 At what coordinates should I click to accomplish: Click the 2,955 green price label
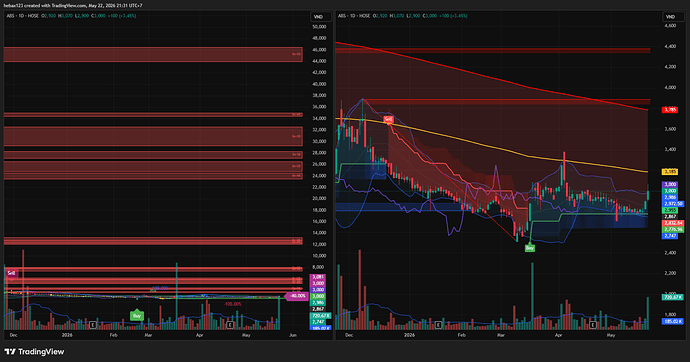670,211
